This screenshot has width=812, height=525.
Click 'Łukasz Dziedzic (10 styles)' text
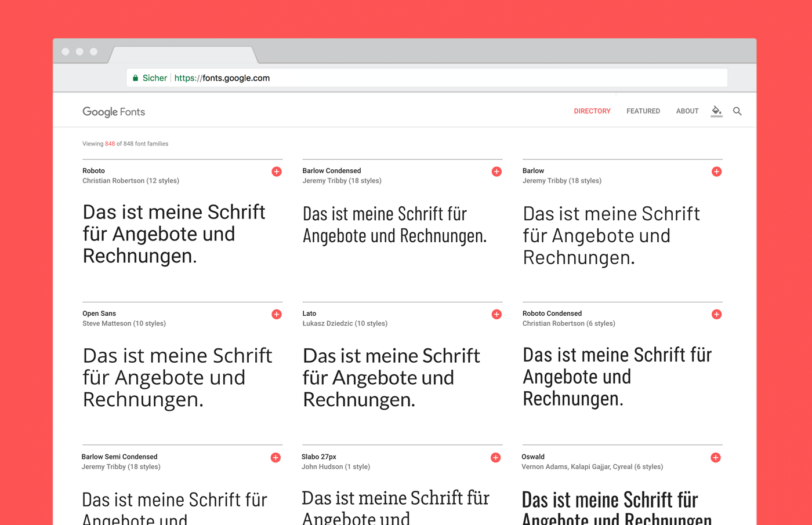tap(345, 323)
